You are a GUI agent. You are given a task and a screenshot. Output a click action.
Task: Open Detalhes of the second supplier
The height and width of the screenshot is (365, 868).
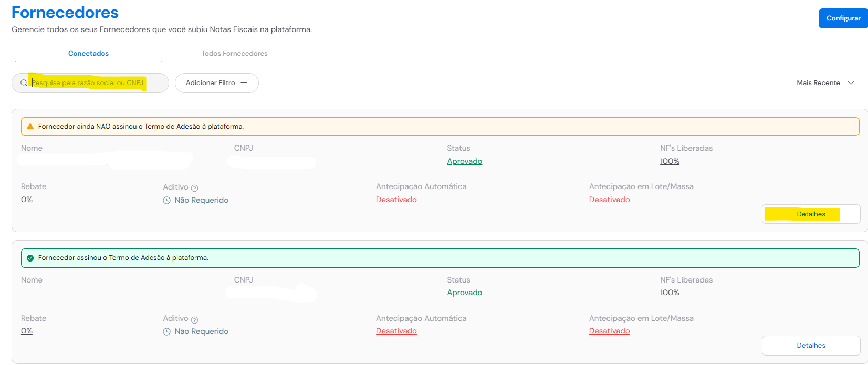(810, 346)
